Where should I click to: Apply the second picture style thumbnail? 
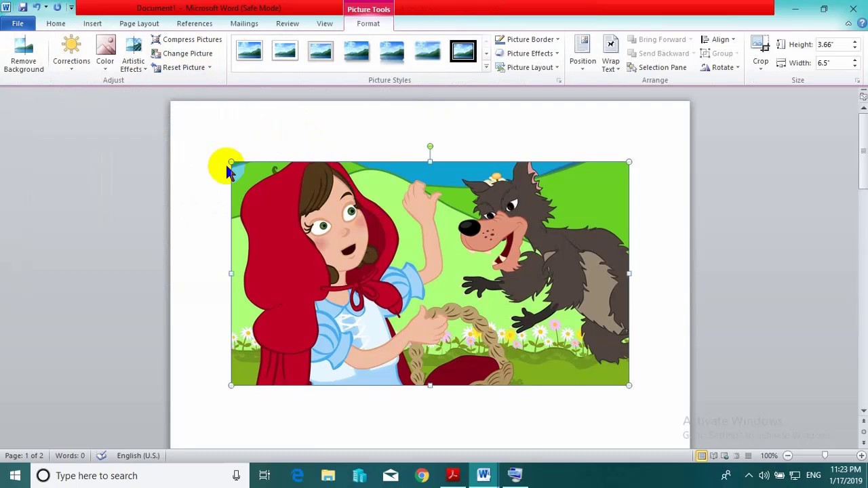click(x=285, y=51)
